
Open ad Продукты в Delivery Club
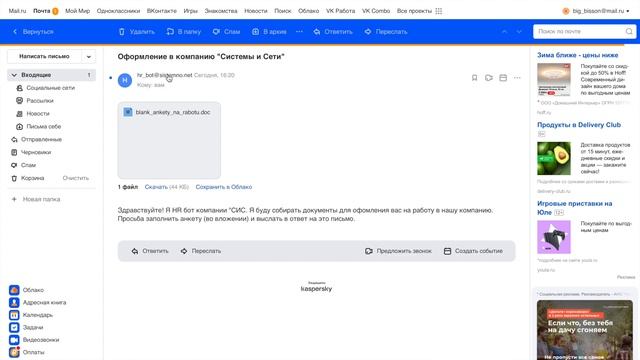point(579,125)
